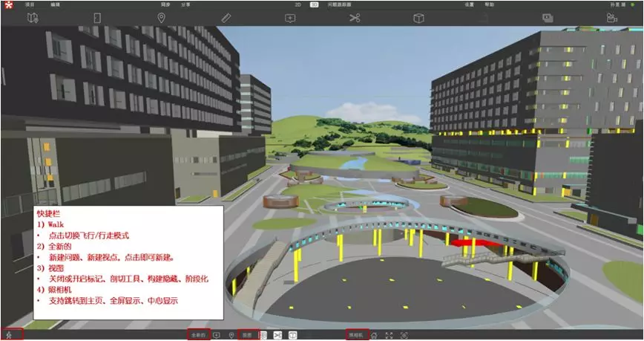
Task: Click the camera recorder icon in top toolbar
Action: pos(612,18)
